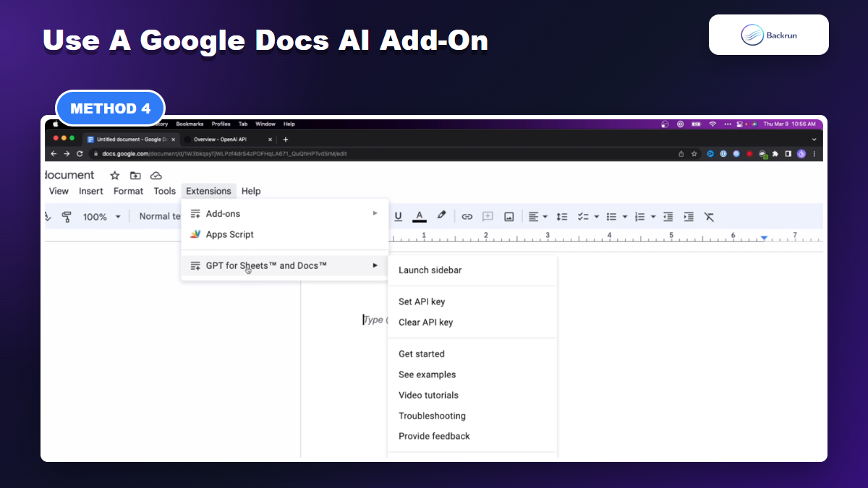Open the Add-ons submenu
This screenshot has height=488, width=868.
tap(284, 213)
